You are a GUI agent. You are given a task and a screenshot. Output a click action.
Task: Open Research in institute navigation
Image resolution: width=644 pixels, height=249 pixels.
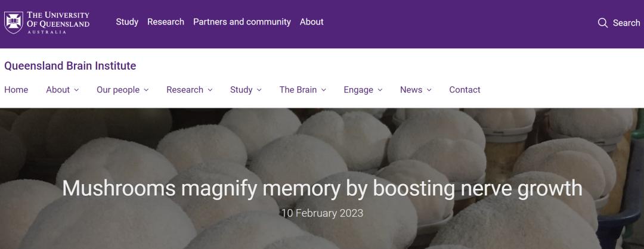184,90
